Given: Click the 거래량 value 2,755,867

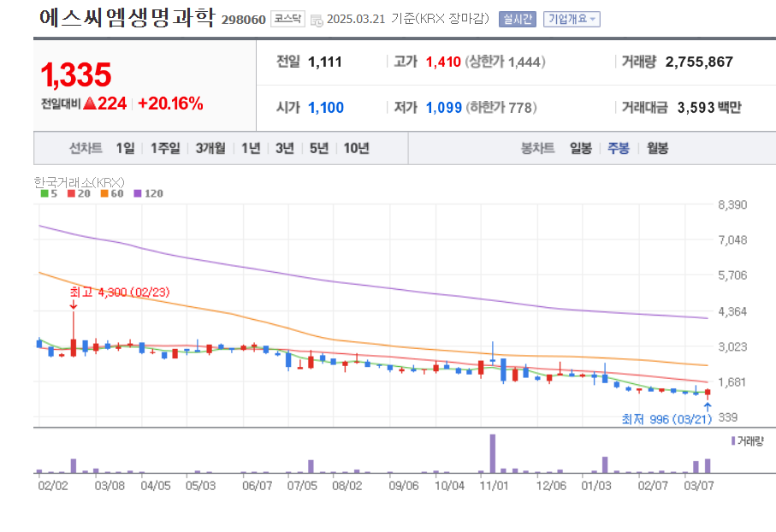Looking at the screenshot, I should [699, 62].
